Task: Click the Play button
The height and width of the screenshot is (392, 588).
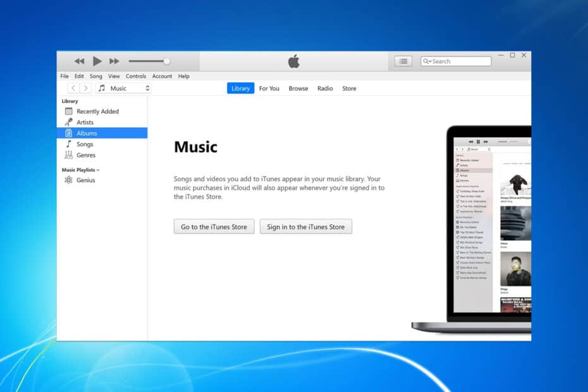Action: 97,61
